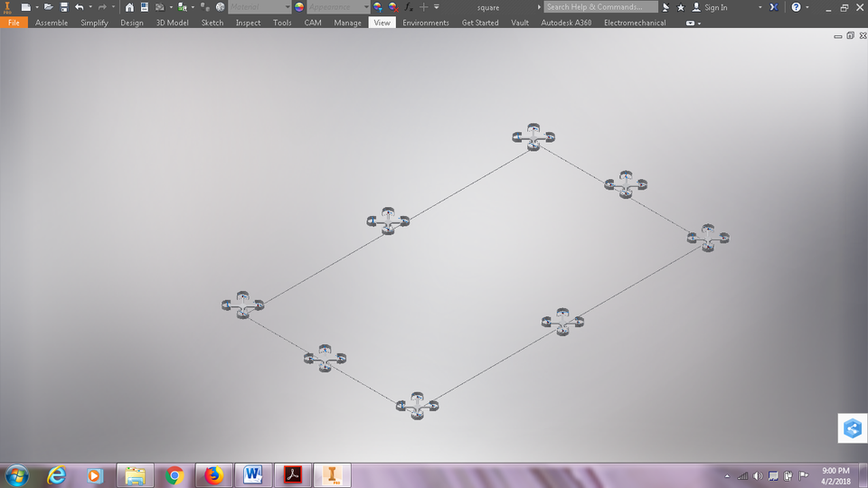The height and width of the screenshot is (488, 868).
Task: Open the File menu
Action: (x=14, y=23)
